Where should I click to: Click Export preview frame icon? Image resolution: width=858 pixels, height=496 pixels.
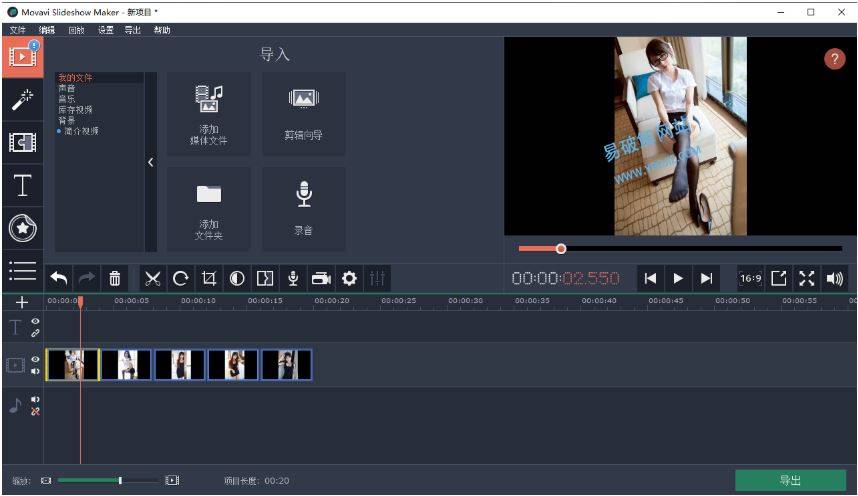click(x=778, y=279)
